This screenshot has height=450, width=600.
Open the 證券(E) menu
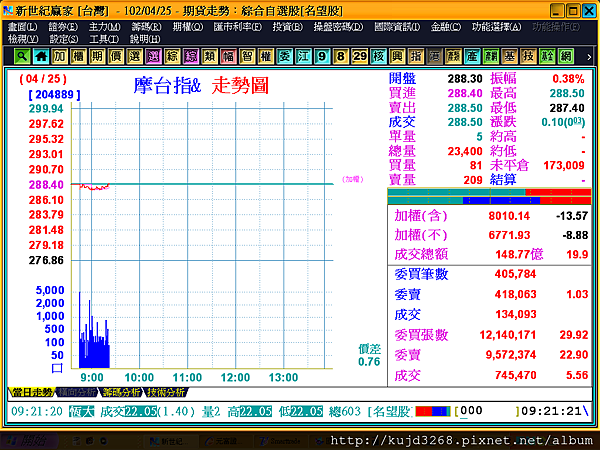click(63, 27)
